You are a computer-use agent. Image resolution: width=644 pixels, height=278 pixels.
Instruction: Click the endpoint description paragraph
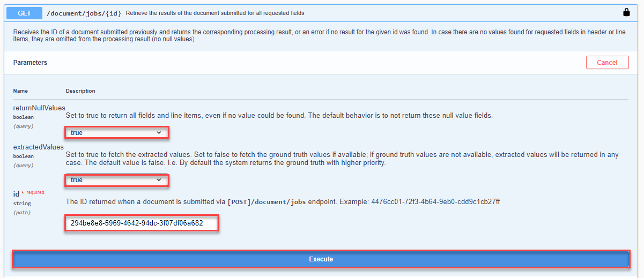point(319,36)
